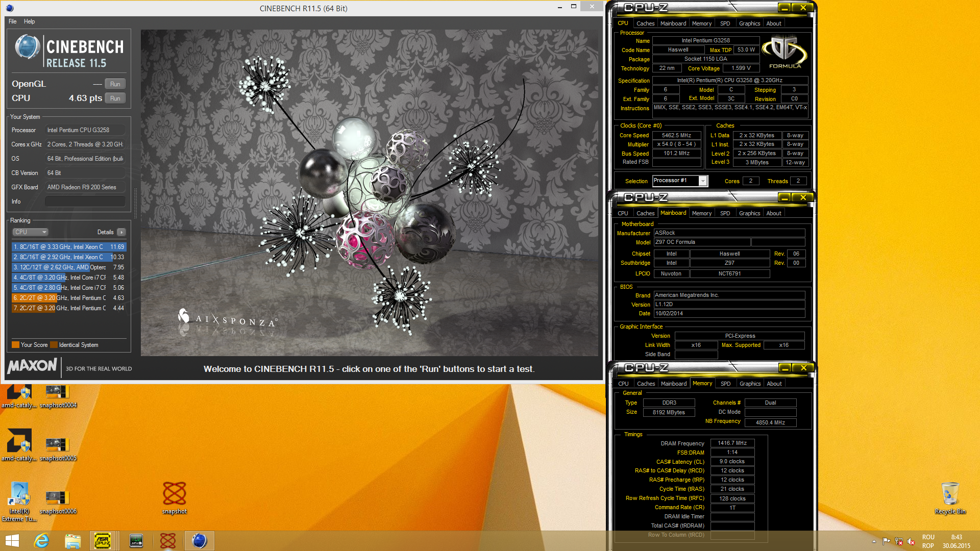The image size is (980, 551).
Task: Select CPU tab in middle CPU-Z window
Action: pyautogui.click(x=623, y=213)
